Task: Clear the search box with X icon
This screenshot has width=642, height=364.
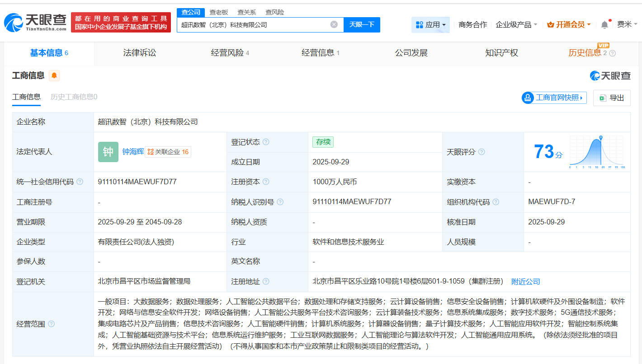Action: coord(334,24)
